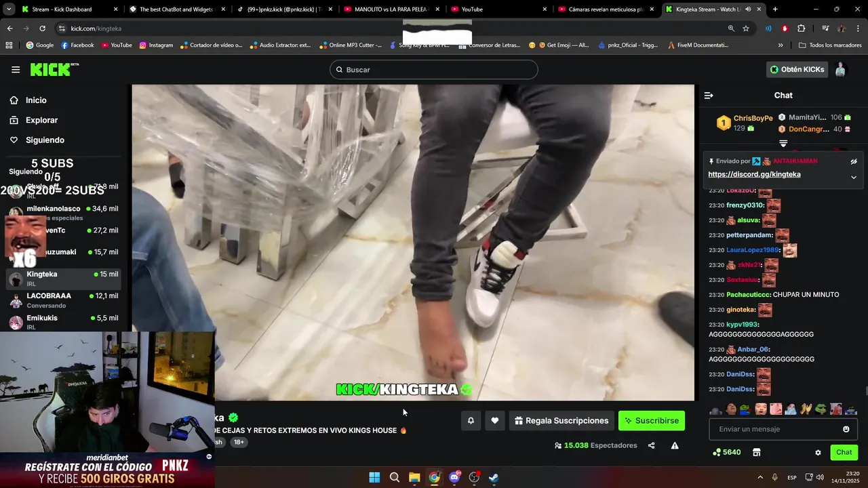The width and height of the screenshot is (868, 488).
Task: Open media control playlist icon
Action: click(825, 28)
